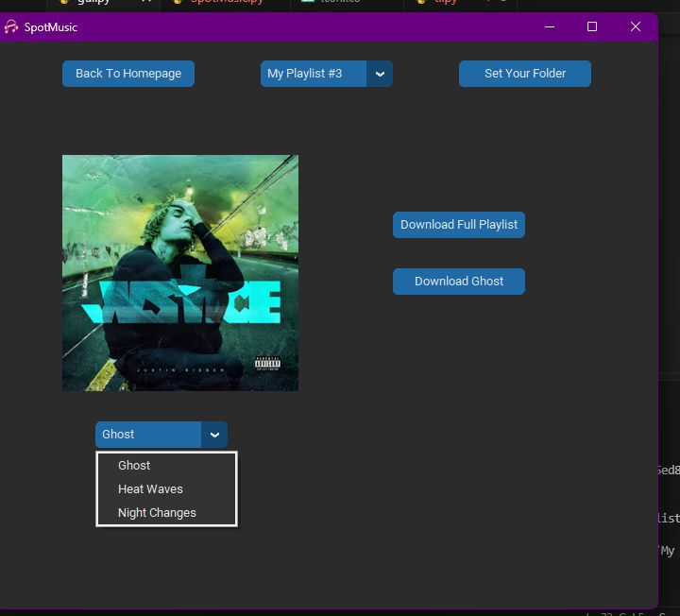Viewport: 680px width, 616px height.
Task: Minimize the SpotMusic window
Action: tap(550, 27)
